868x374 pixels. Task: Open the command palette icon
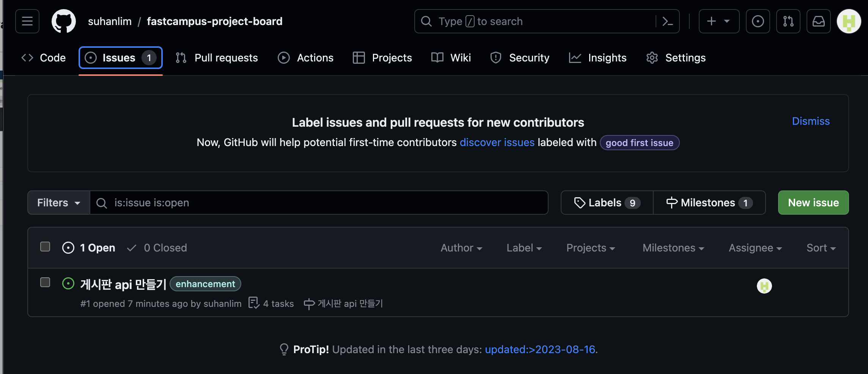coord(667,21)
